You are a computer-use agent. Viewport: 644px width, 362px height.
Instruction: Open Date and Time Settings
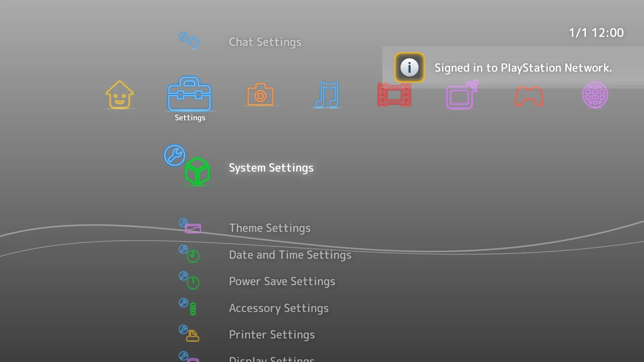(x=290, y=255)
